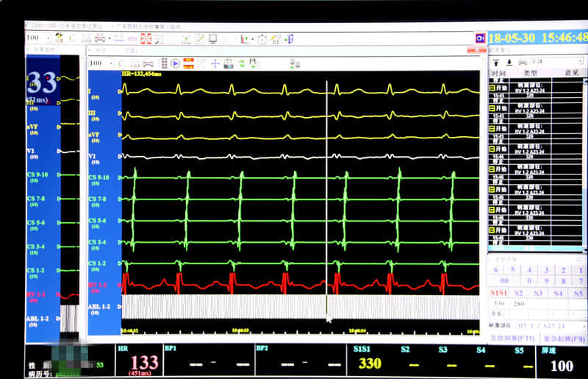Viewport: 588px width, 379px height.
Task: Click the film strip icon beside play
Action: pyautogui.click(x=163, y=64)
